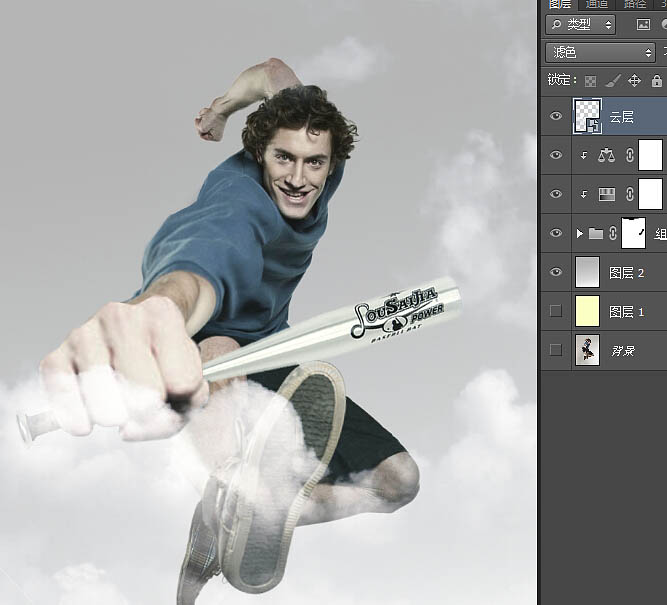Click the clipping arrow on color balance layer

pyautogui.click(x=584, y=156)
